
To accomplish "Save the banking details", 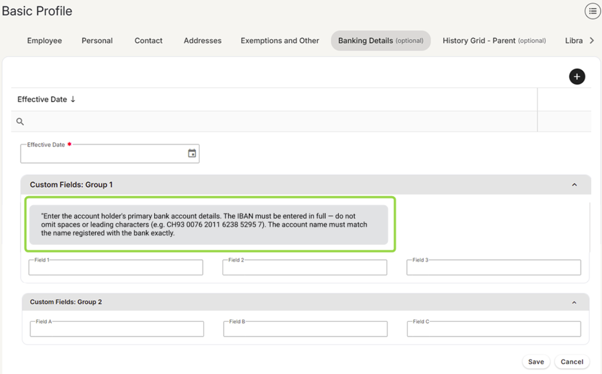I will pyautogui.click(x=536, y=362).
